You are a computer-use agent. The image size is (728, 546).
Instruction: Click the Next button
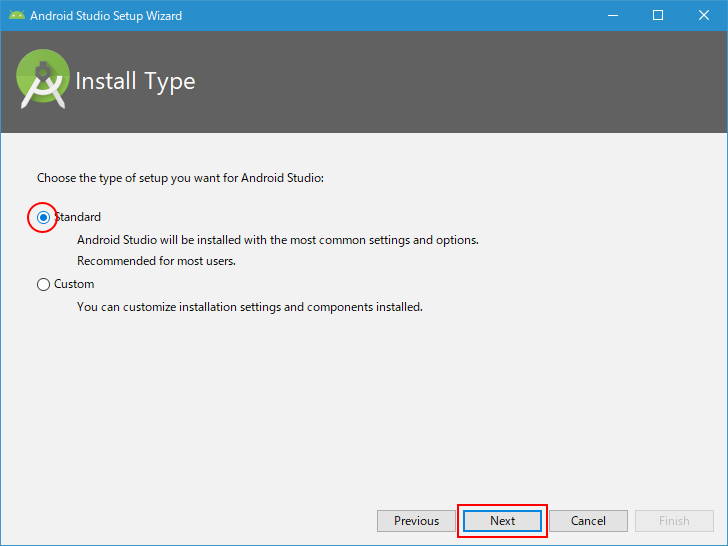point(502,521)
